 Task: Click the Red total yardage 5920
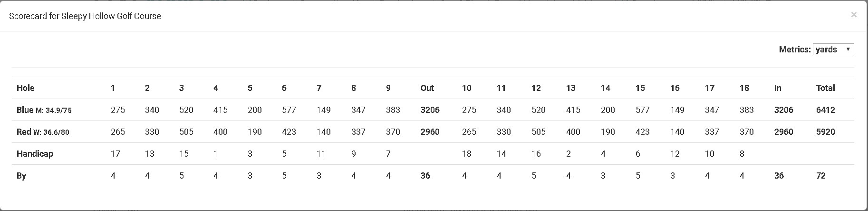[x=825, y=132]
